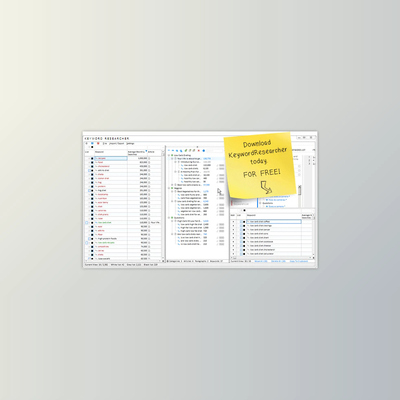The width and height of the screenshot is (400, 400).
Task: Click the black list square in the cholesterol row
Action: click(x=92, y=166)
